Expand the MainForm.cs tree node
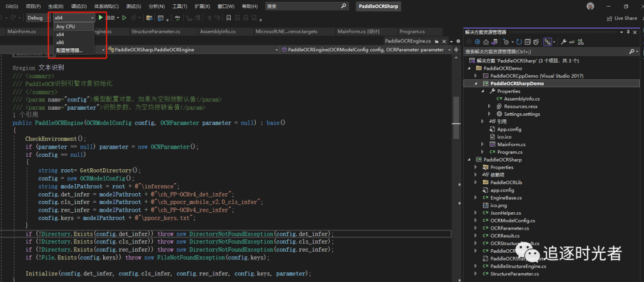The image size is (644, 282). pyautogui.click(x=483, y=144)
